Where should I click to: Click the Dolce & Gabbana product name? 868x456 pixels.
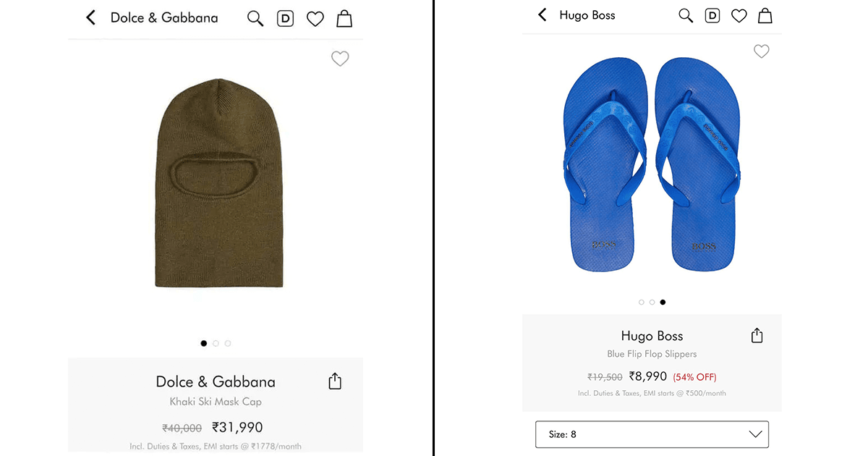click(216, 381)
